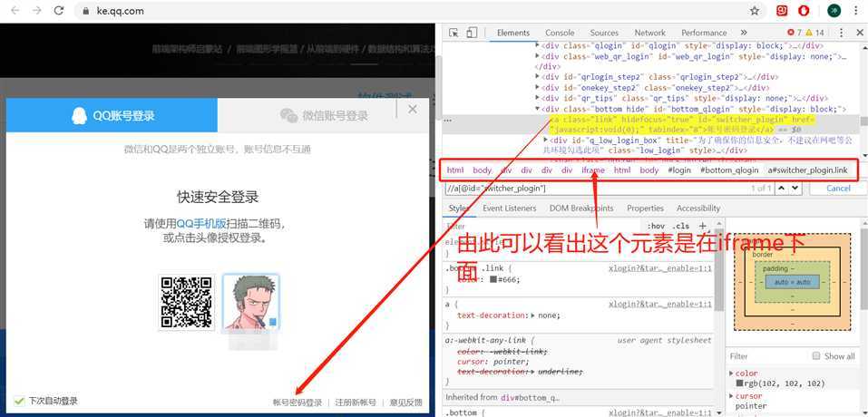
Task: Jump to next search result with down arrow
Action: tap(795, 188)
